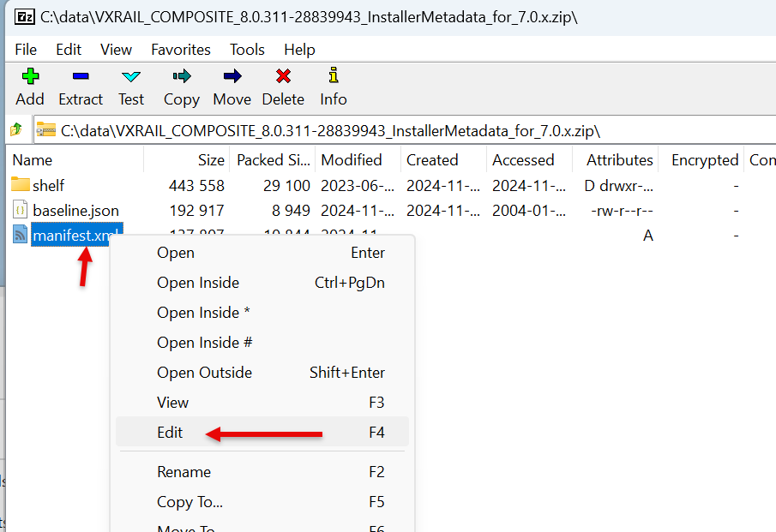Choose Edit F4 in context menu
Screen dimensions: 776x532
[262, 433]
